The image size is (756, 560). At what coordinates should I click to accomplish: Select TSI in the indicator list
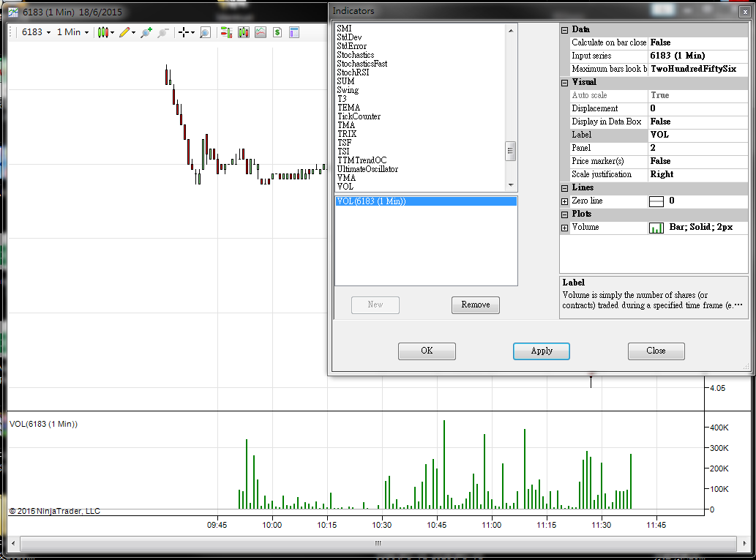pos(343,152)
